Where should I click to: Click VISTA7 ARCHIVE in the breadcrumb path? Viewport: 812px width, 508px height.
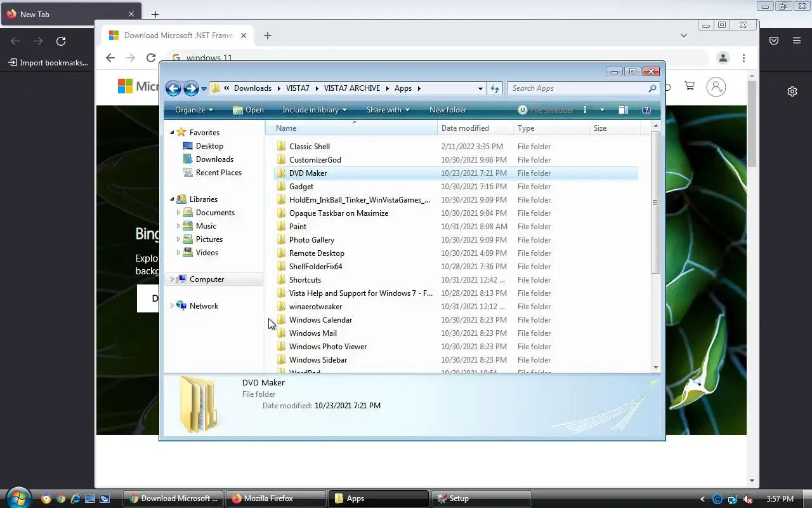pyautogui.click(x=352, y=88)
